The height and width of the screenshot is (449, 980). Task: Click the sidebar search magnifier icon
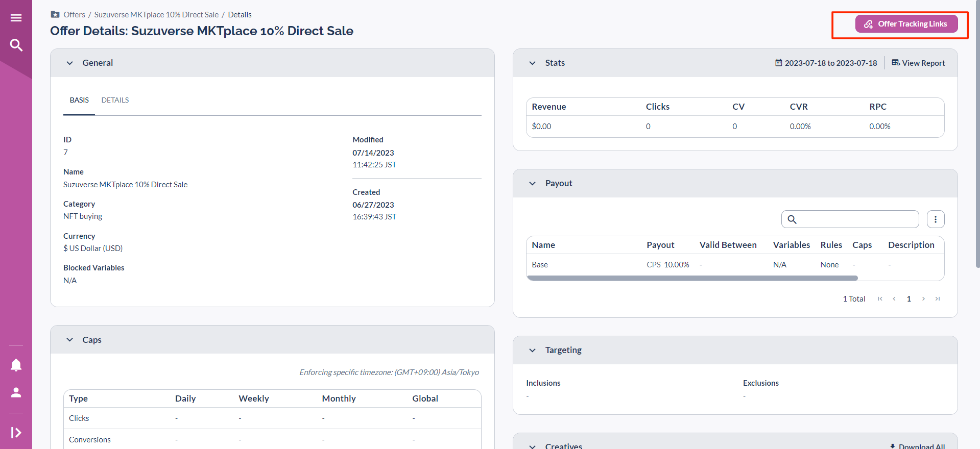pyautogui.click(x=16, y=45)
